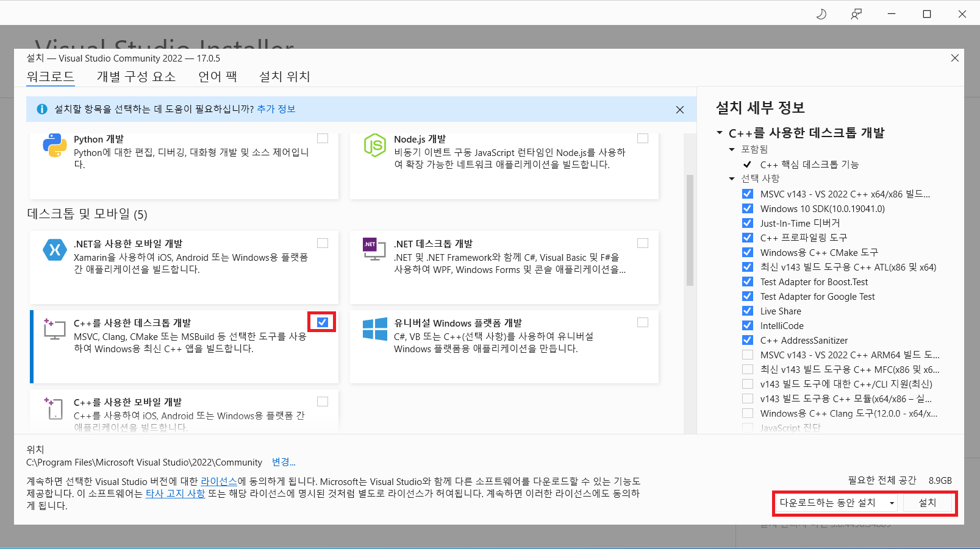Screen dimensions: 980x549
Task: Switch to 워크로드 tab
Action: (51, 77)
